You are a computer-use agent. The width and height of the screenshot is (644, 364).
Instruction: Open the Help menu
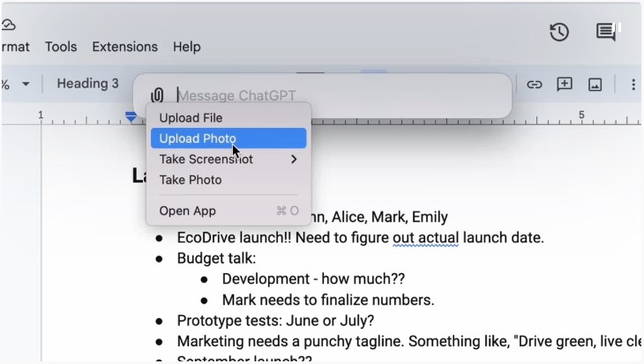pyautogui.click(x=186, y=47)
